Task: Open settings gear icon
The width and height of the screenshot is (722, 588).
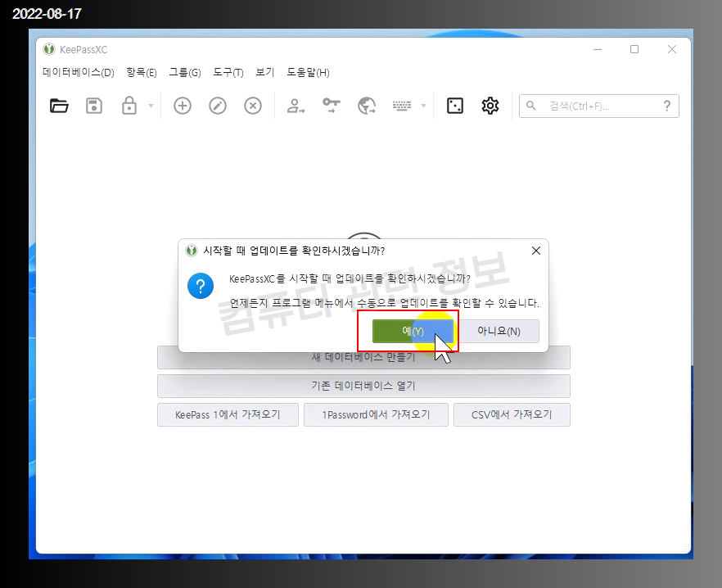Action: [x=490, y=106]
